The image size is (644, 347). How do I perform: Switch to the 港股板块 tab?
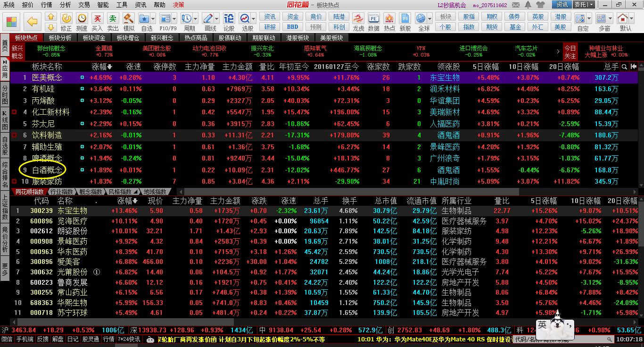298,38
